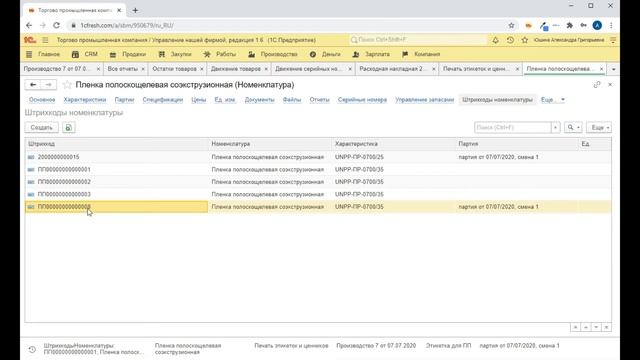This screenshot has height=360, width=640.
Task: Open the Партии link
Action: pyautogui.click(x=124, y=100)
